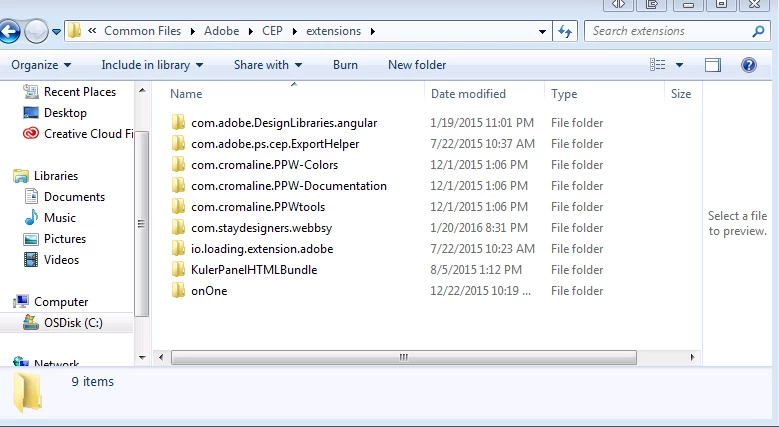Sort by Date modified column header
Screen dimensions: 779x427
(x=468, y=94)
